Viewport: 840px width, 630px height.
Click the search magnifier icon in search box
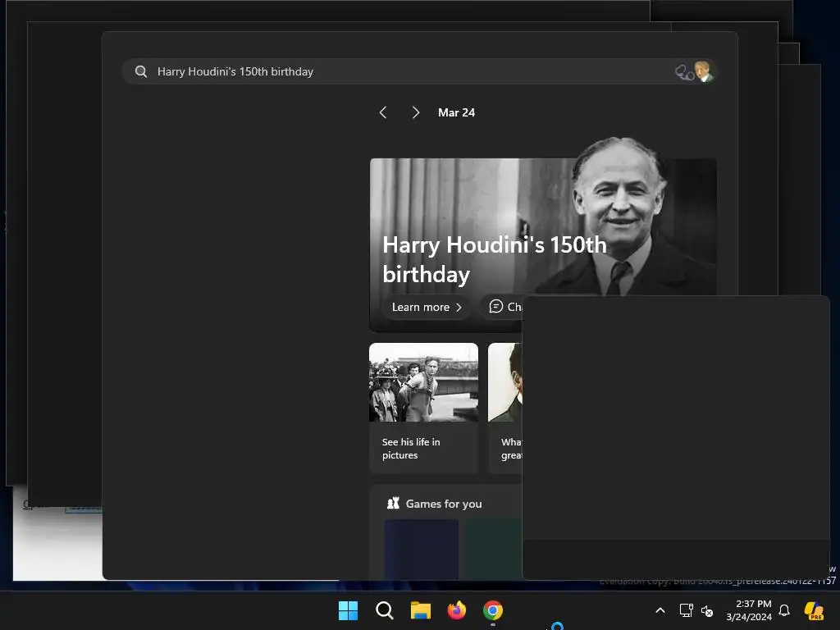(141, 71)
